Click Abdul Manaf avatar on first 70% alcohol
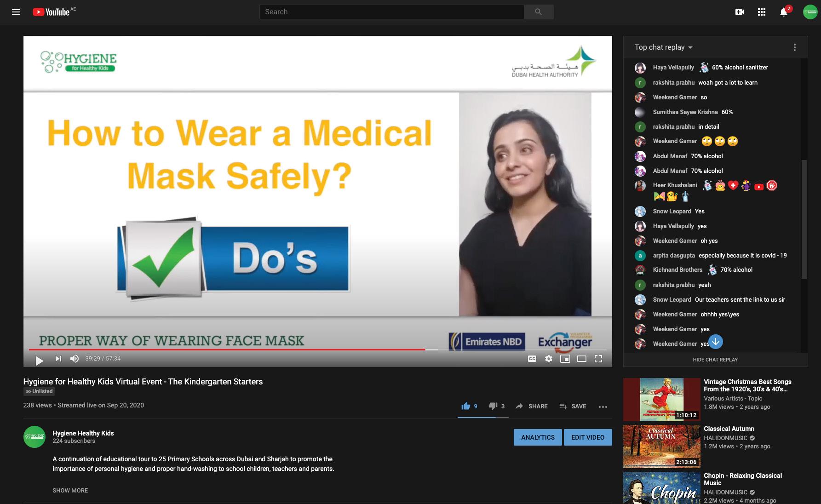The image size is (821, 504). (640, 156)
